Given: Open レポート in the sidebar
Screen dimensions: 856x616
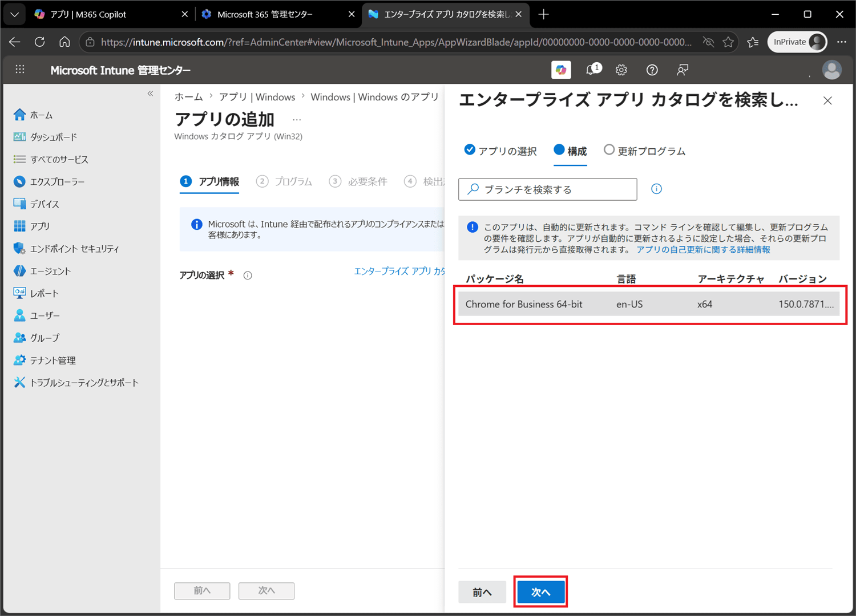Looking at the screenshot, I should (36, 293).
